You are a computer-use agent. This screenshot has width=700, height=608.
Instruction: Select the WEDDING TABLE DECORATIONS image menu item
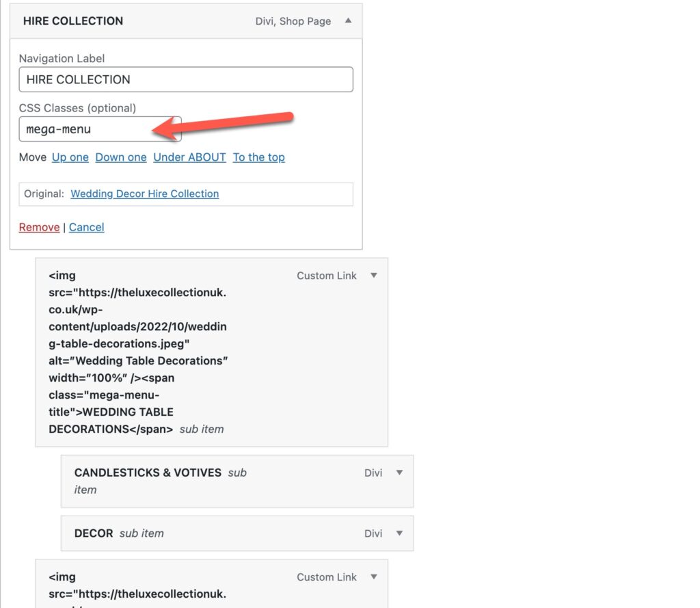137,352
